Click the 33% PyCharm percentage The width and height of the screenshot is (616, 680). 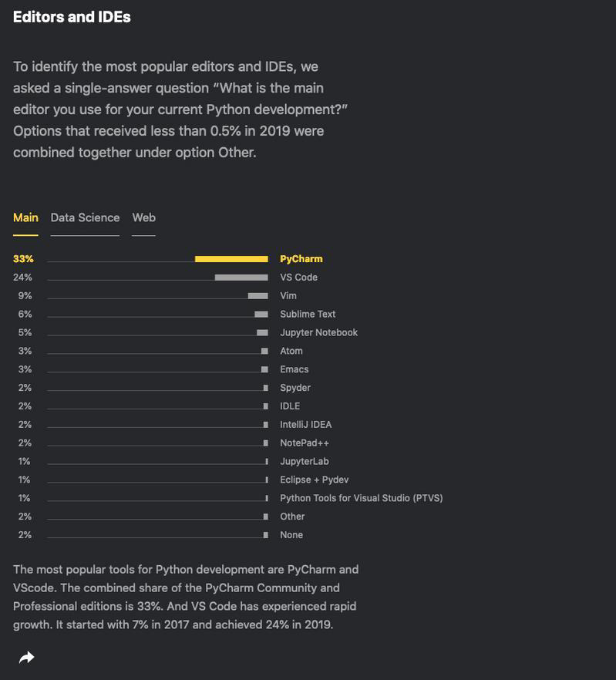23,259
